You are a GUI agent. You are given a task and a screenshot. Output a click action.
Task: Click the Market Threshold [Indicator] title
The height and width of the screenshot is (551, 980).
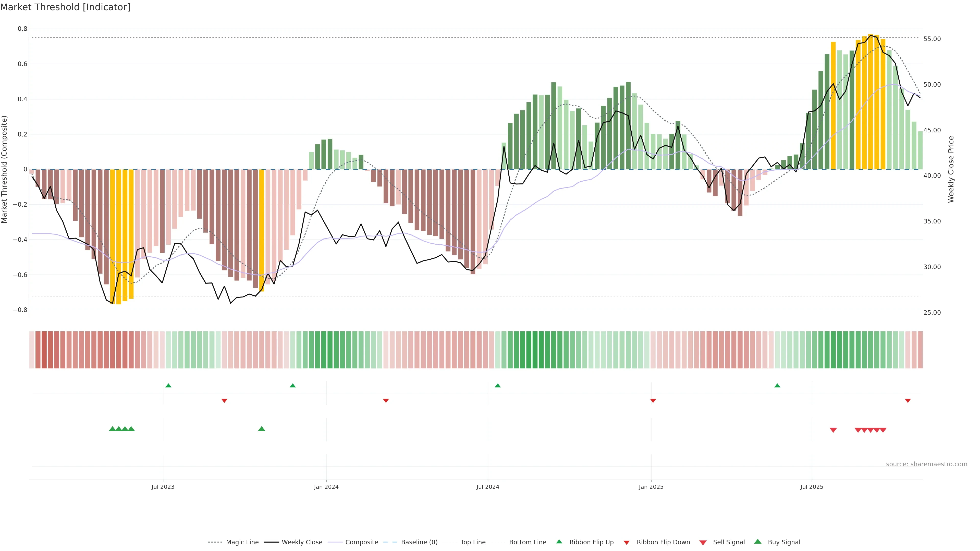pyautogui.click(x=65, y=7)
